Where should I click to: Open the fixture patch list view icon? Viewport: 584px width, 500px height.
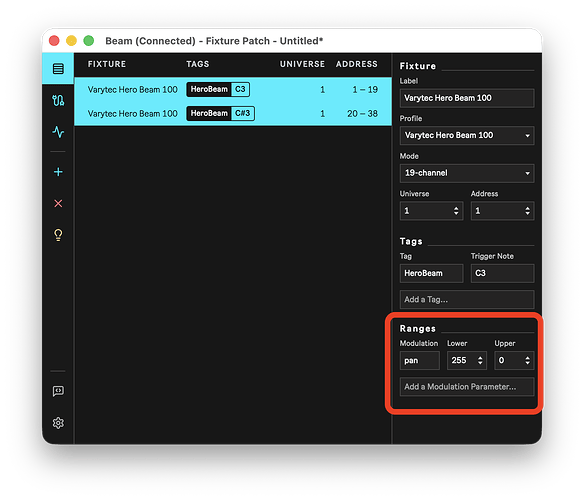click(58, 69)
